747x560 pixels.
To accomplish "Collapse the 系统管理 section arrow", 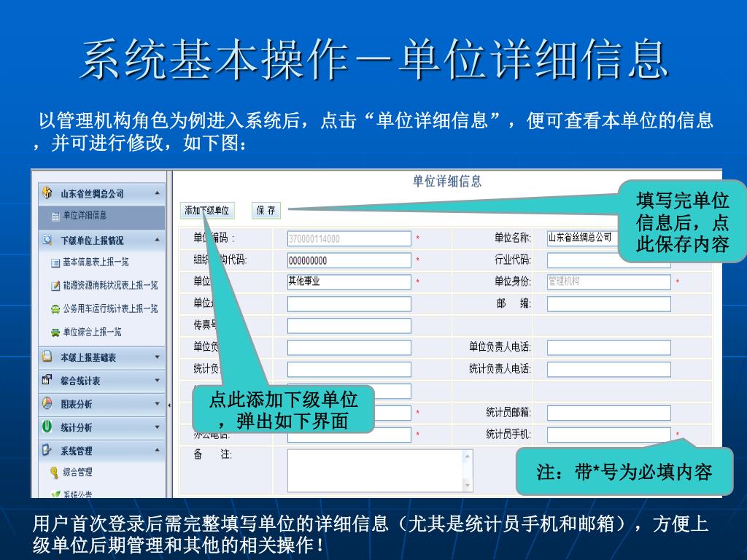I will (158, 449).
